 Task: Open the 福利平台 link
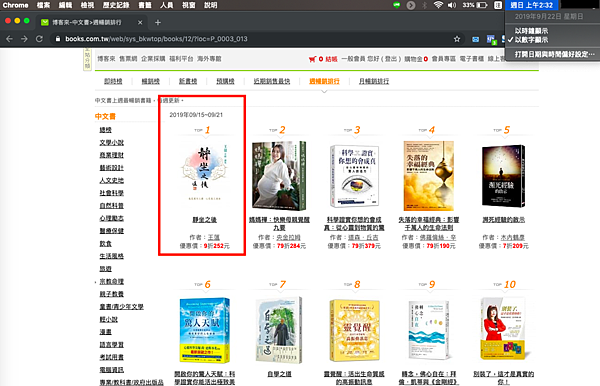pos(181,59)
